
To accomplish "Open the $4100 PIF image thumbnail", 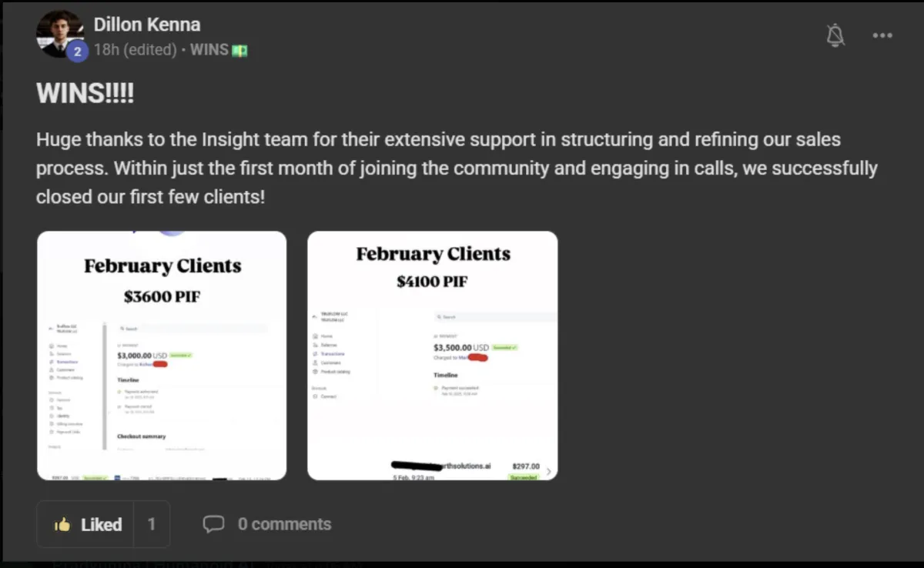I will click(x=432, y=356).
